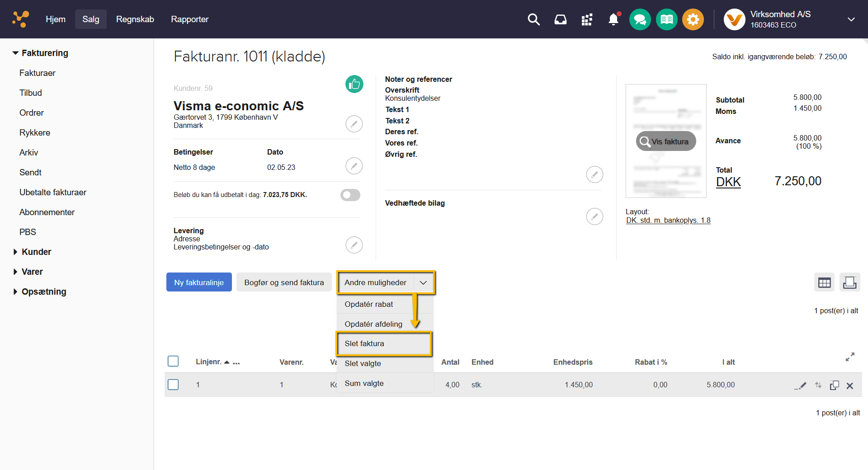This screenshot has width=868, height=470.
Task: Open the notifications bell
Action: [613, 19]
